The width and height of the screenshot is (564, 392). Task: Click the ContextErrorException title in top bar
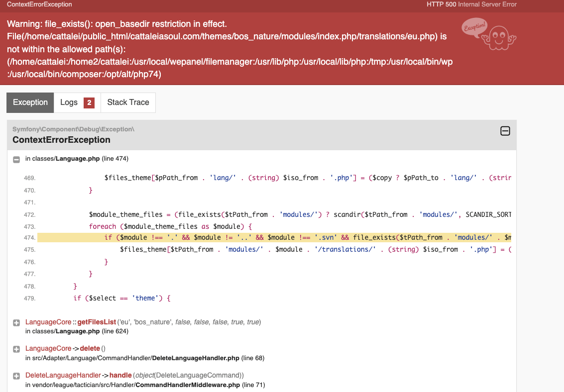tap(39, 4)
